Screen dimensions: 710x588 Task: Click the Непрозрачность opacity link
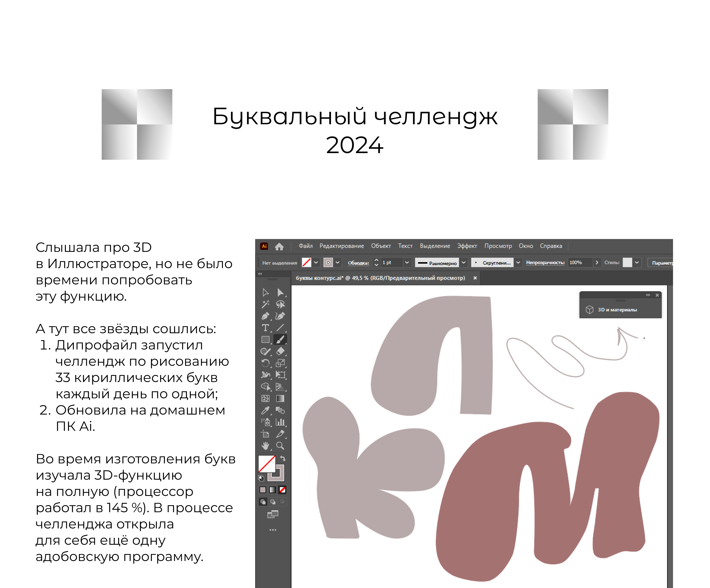(x=545, y=263)
